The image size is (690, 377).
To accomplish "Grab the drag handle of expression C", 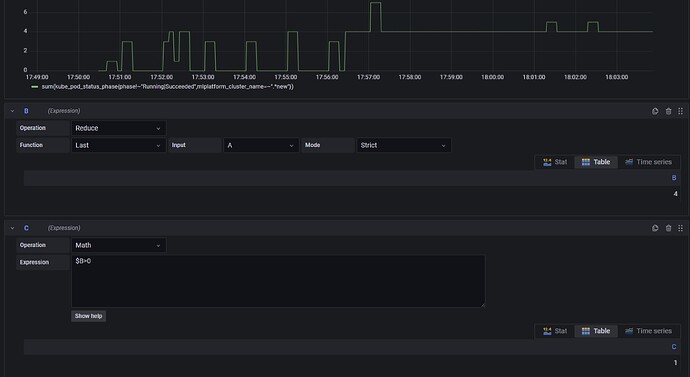I will (680, 228).
